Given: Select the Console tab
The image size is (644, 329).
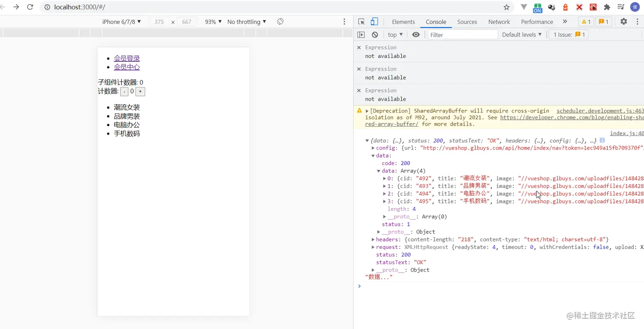Looking at the screenshot, I should 436,22.
